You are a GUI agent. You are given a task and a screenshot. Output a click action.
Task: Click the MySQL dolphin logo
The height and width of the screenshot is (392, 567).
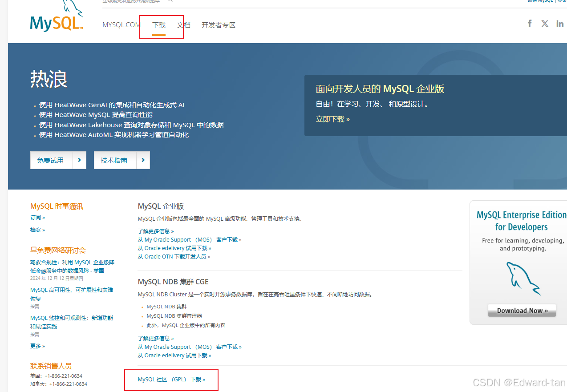point(57,16)
